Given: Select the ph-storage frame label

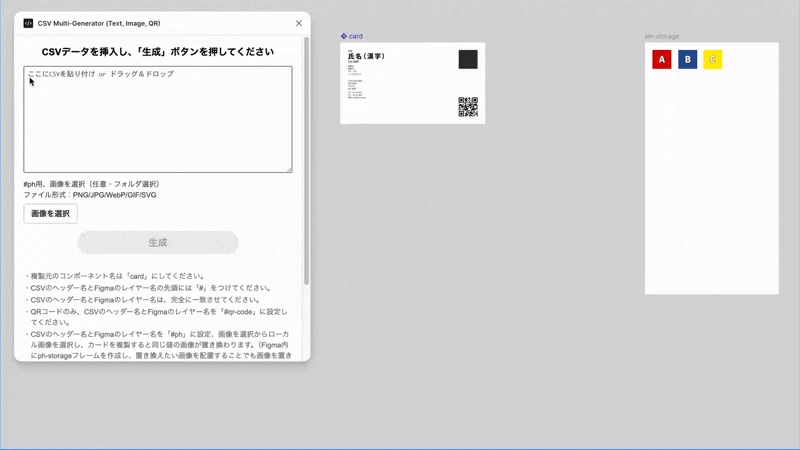Looking at the screenshot, I should 662,36.
